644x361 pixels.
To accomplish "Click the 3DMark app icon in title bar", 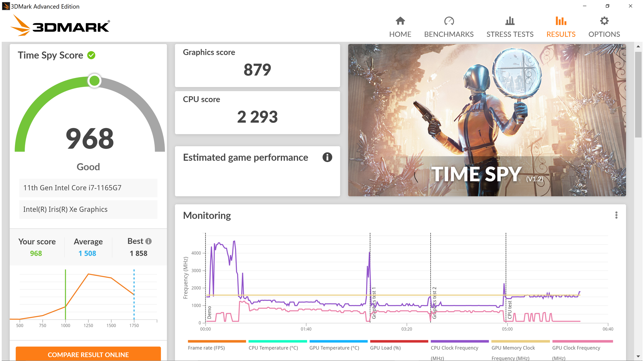I will (x=6, y=6).
